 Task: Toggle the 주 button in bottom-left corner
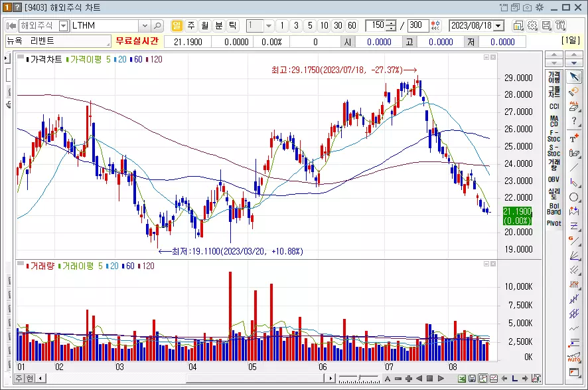pos(19,378)
